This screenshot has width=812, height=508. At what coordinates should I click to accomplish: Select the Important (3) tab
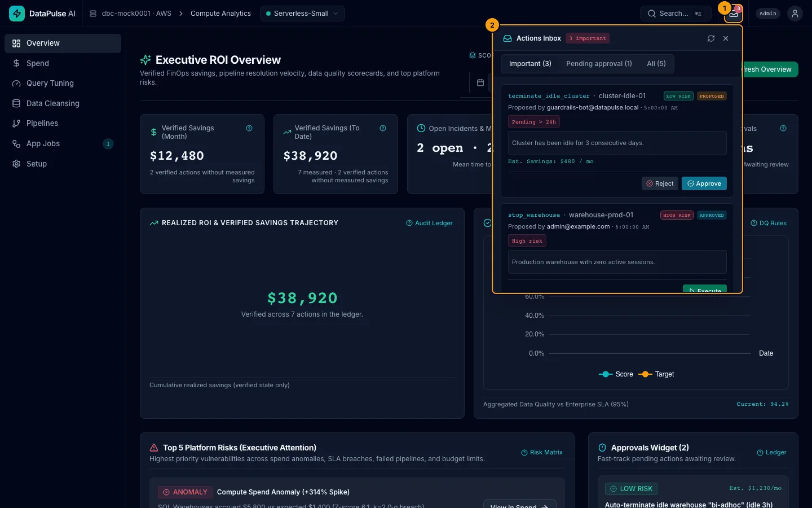point(530,64)
